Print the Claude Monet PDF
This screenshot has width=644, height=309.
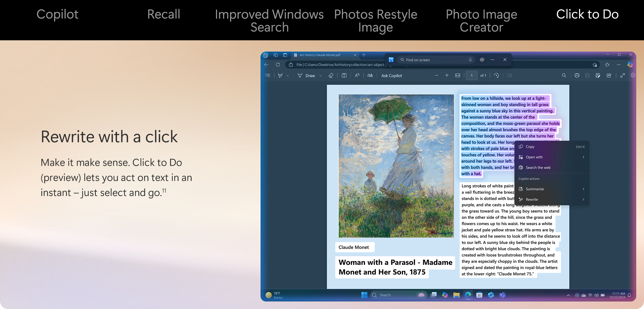click(577, 76)
